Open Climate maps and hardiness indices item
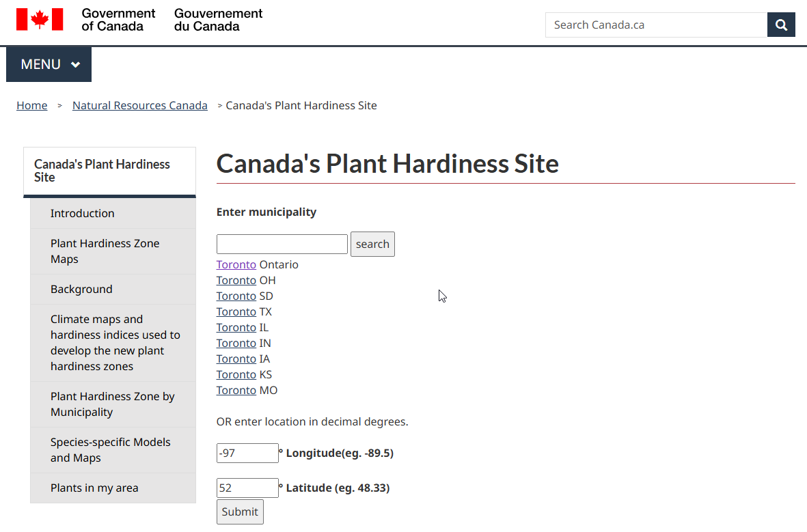This screenshot has height=532, width=807. point(113,343)
